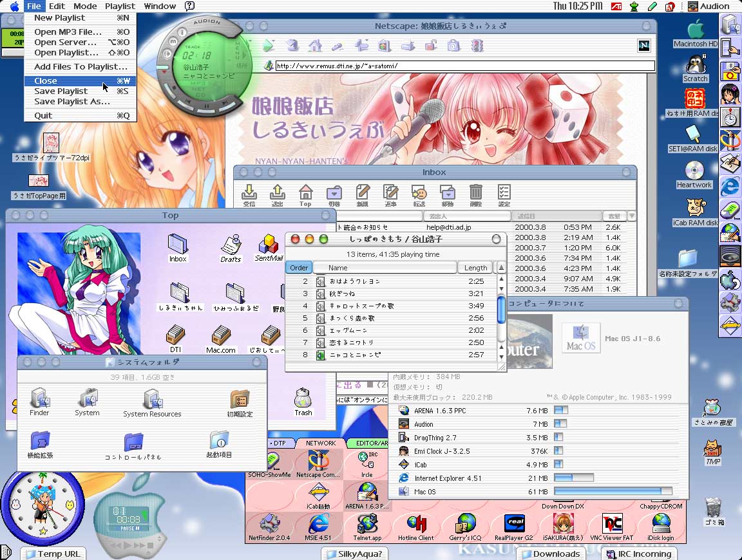Launch RealPlayer G2 from the launcher
Viewport: 742px width, 560px height.
(514, 524)
